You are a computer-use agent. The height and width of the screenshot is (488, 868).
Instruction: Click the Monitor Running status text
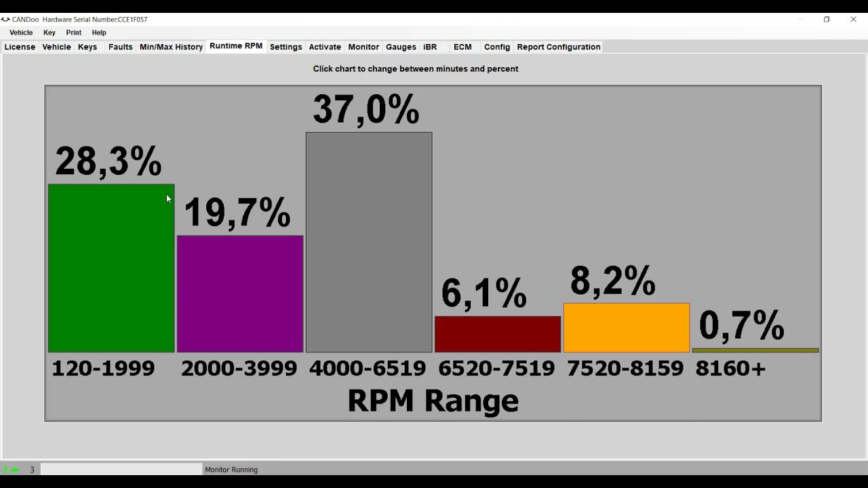coord(231,469)
